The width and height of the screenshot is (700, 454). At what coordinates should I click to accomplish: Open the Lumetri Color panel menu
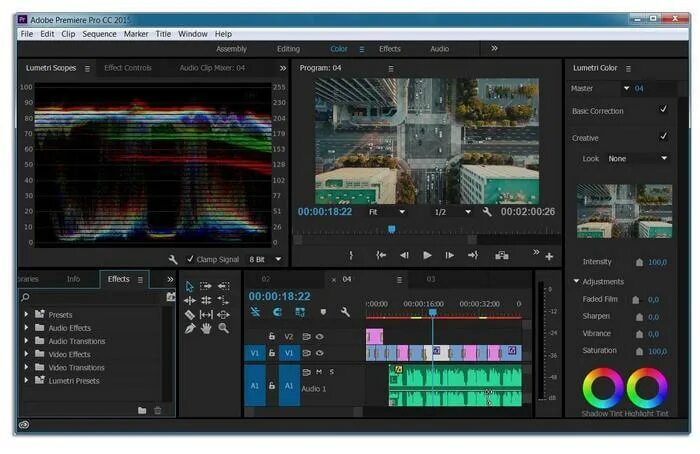point(628,69)
